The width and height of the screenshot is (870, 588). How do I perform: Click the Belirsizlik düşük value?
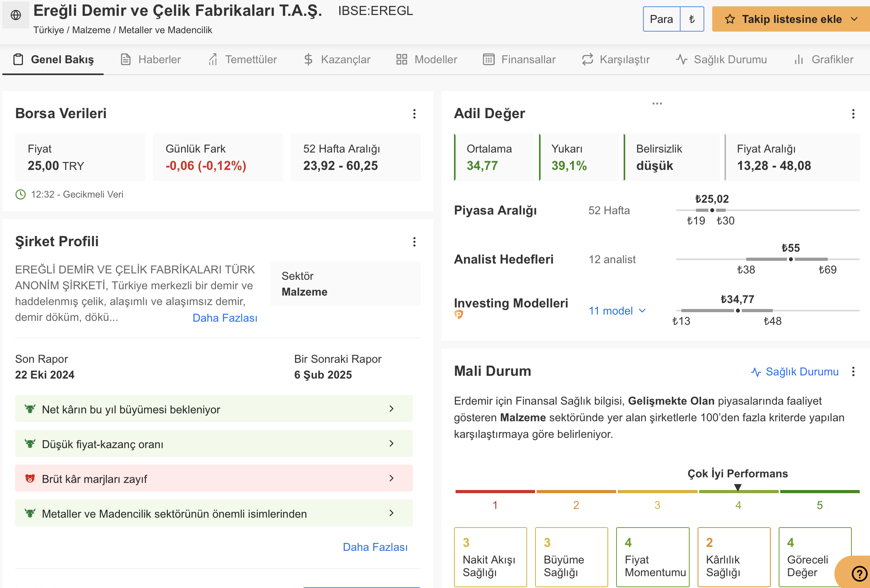tap(654, 166)
